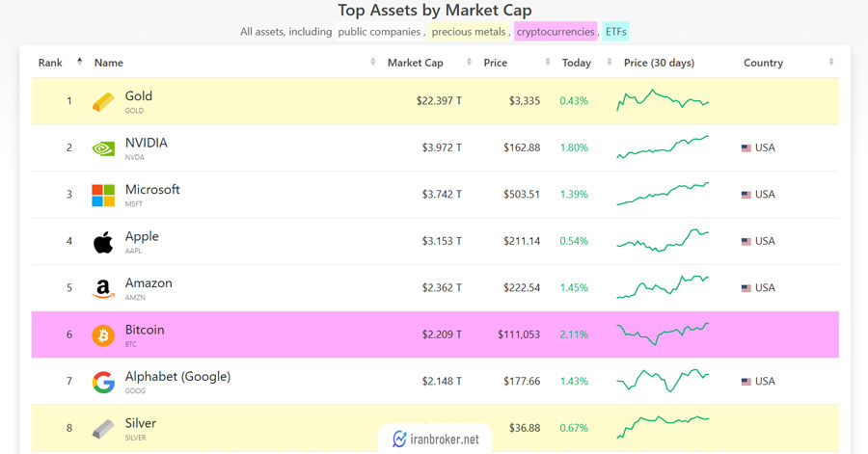View Bitcoin 30-day price chart
Viewport: 868px width, 454px height.
pyautogui.click(x=663, y=334)
